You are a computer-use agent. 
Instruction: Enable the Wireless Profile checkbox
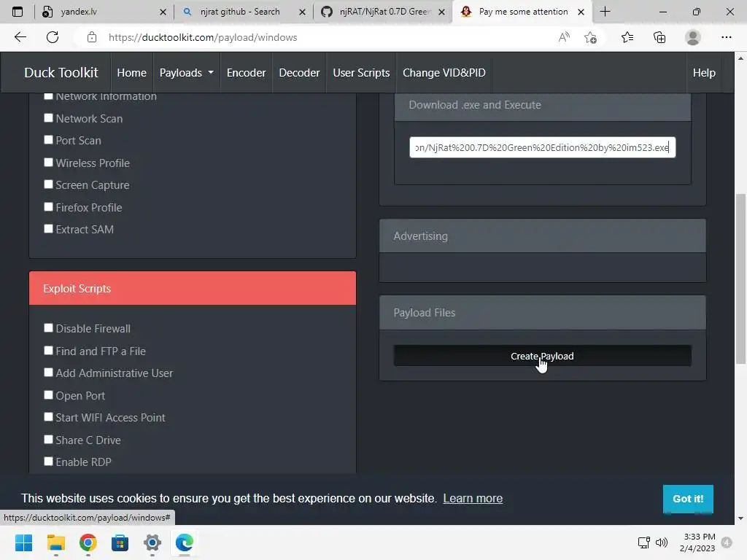tap(48, 162)
